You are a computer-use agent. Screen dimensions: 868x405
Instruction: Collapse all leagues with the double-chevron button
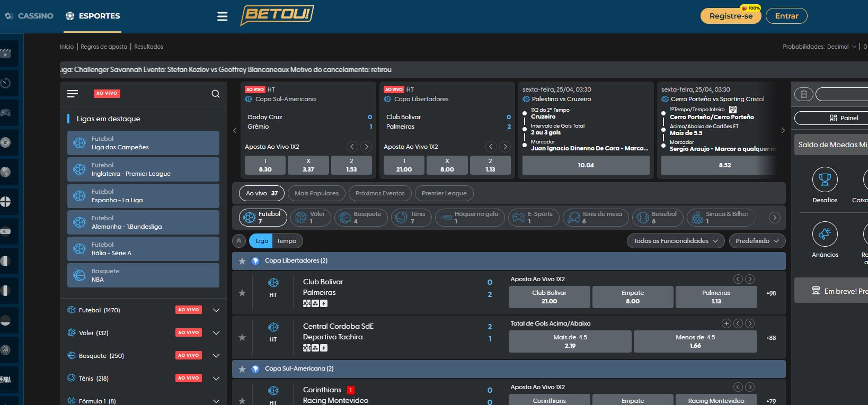(x=239, y=241)
